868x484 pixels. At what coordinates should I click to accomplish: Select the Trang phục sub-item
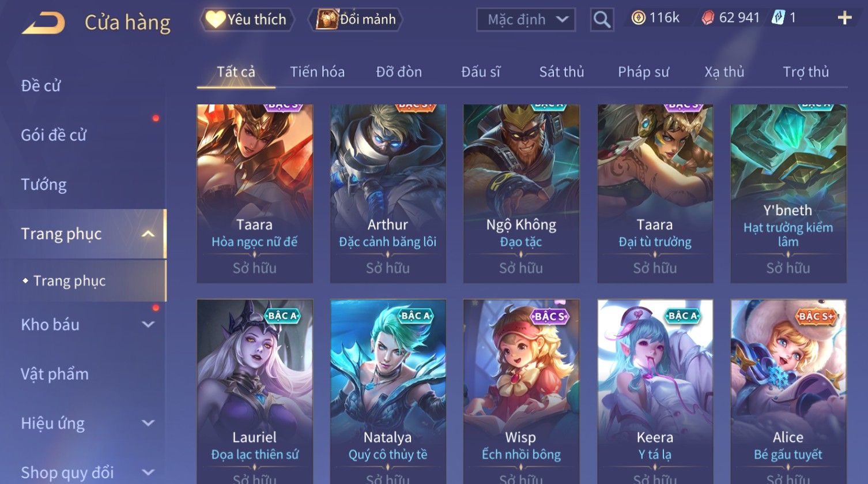(x=69, y=281)
